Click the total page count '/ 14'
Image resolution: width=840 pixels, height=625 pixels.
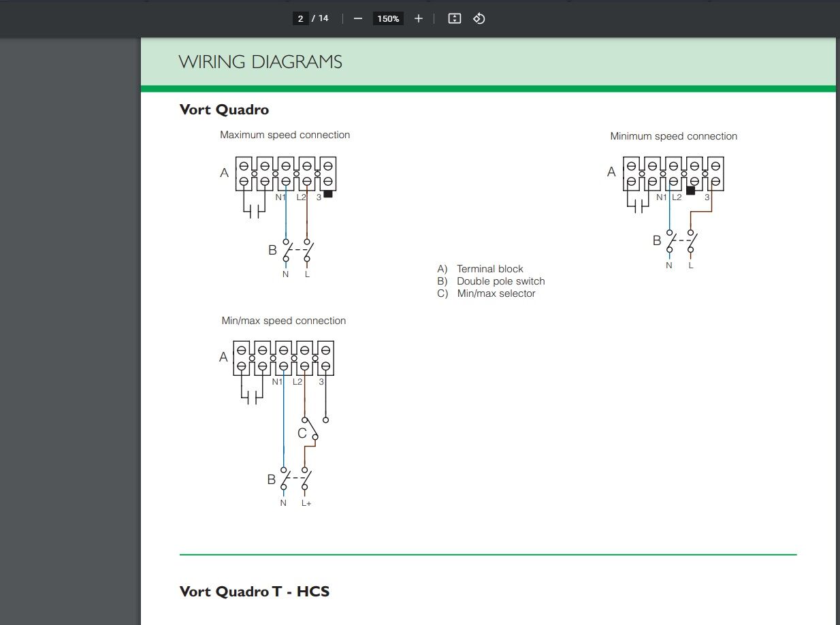click(x=321, y=18)
